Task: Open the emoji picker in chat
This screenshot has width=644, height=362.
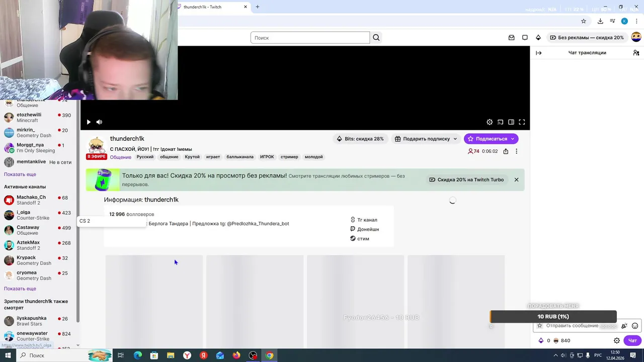Action: click(635, 326)
